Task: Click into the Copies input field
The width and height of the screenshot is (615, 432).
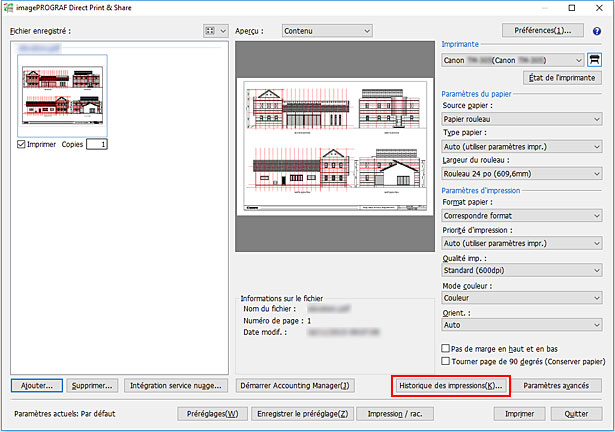Action: point(97,144)
